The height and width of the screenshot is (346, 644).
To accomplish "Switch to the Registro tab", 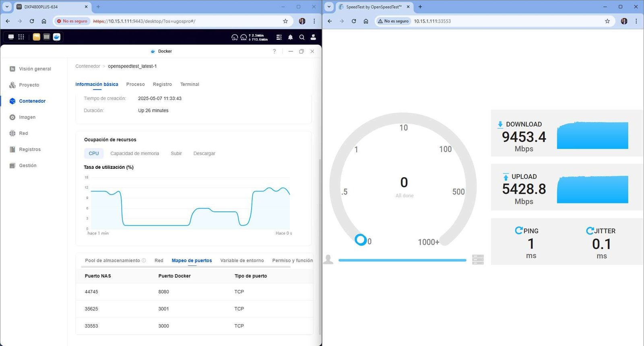I will coord(162,84).
